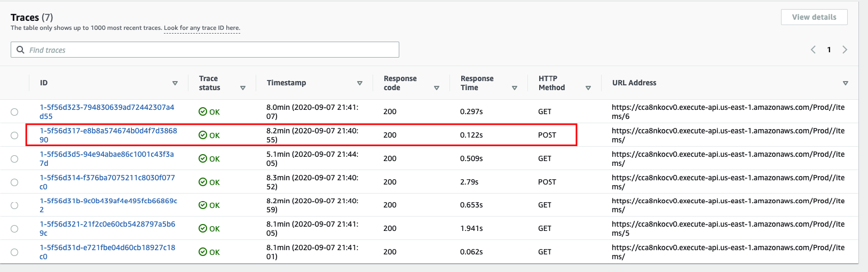This screenshot has height=272, width=868.
Task: Open HTTP Method column sort dropdown
Action: (588, 88)
